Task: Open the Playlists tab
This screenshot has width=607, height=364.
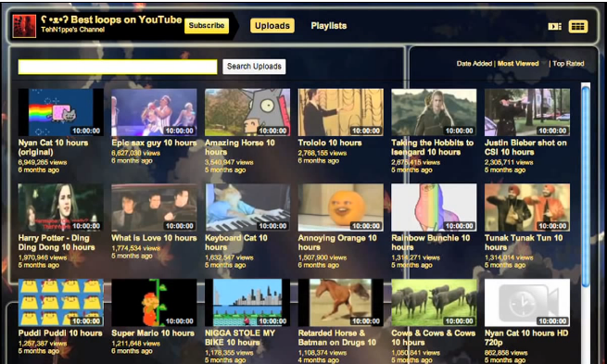Action: coord(329,26)
